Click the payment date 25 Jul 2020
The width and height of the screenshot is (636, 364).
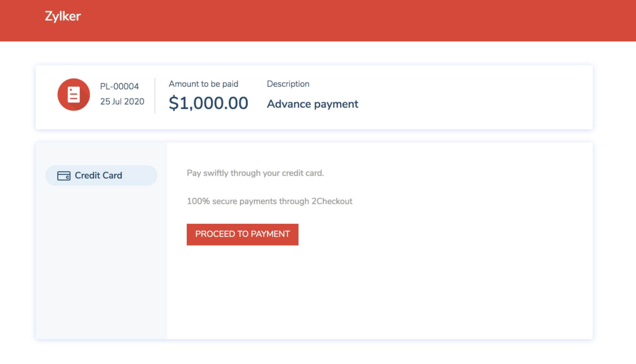[122, 101]
